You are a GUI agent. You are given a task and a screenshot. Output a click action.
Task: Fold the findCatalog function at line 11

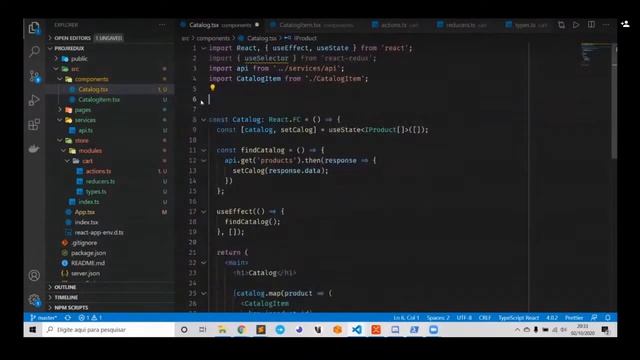pos(203,150)
